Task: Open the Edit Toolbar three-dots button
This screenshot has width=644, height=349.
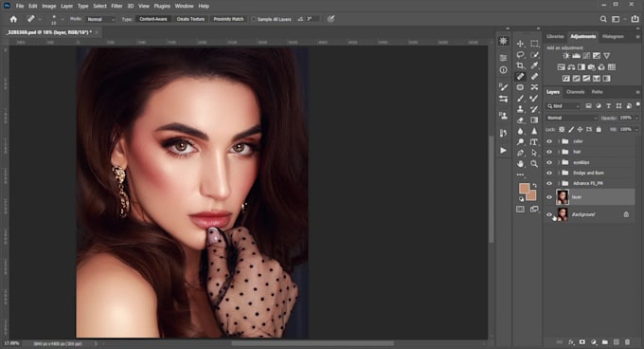Action: (x=520, y=174)
